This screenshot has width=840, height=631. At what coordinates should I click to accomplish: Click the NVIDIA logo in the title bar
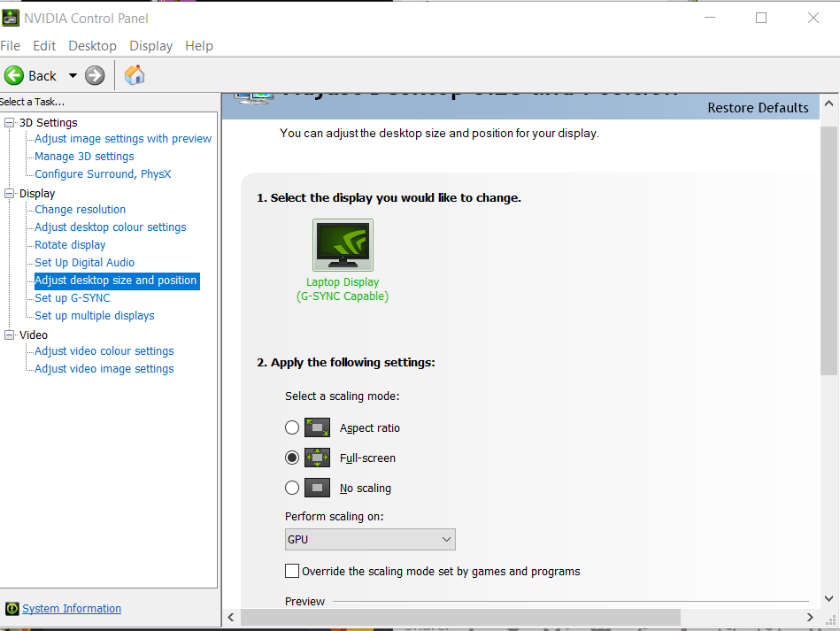(x=11, y=17)
